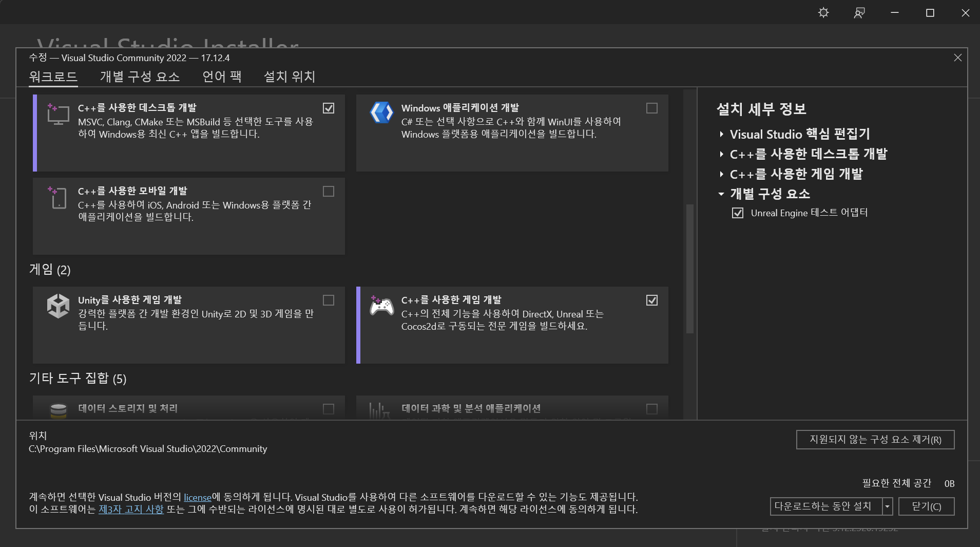Click the 필요한 전체 공간 0B text
980x547 pixels.
click(x=908, y=483)
